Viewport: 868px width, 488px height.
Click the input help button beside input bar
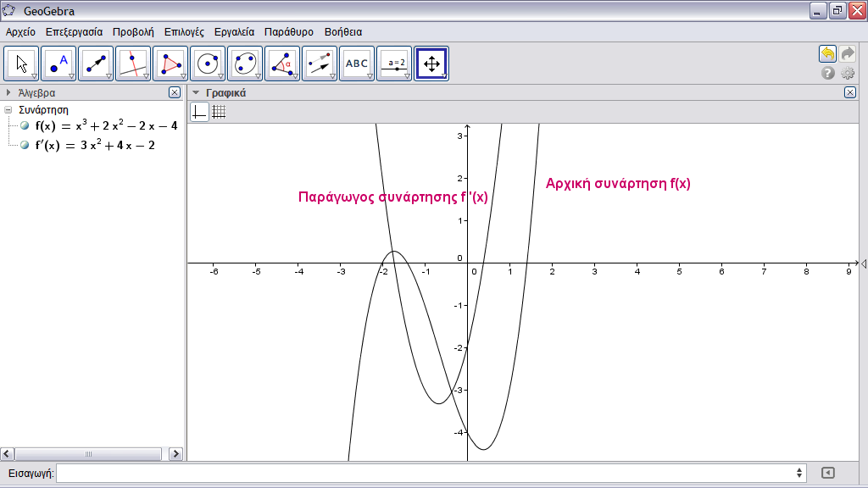coord(828,473)
